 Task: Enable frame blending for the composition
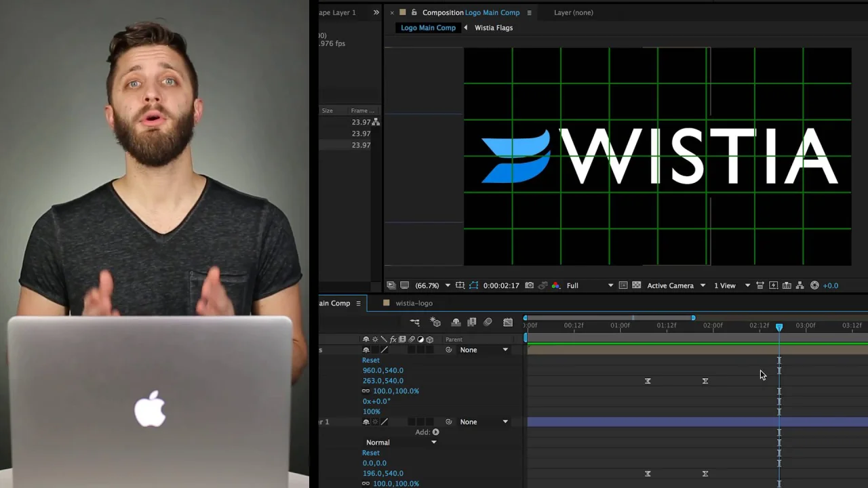point(471,323)
